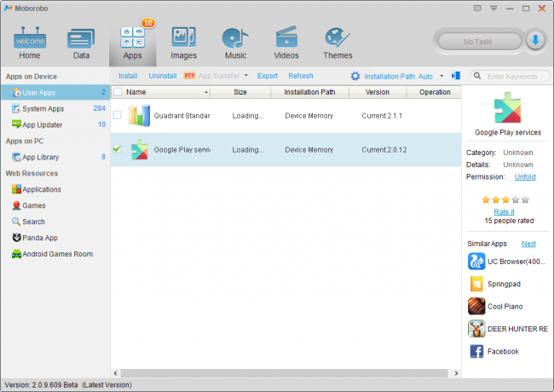Open the Home welcome tab
The width and height of the screenshot is (554, 392).
click(x=30, y=43)
